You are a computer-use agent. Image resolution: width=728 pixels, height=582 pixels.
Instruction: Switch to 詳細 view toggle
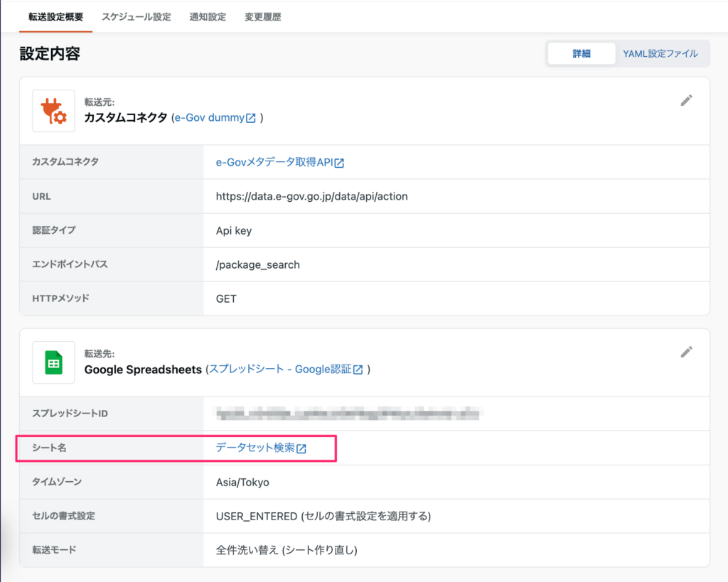(581, 53)
